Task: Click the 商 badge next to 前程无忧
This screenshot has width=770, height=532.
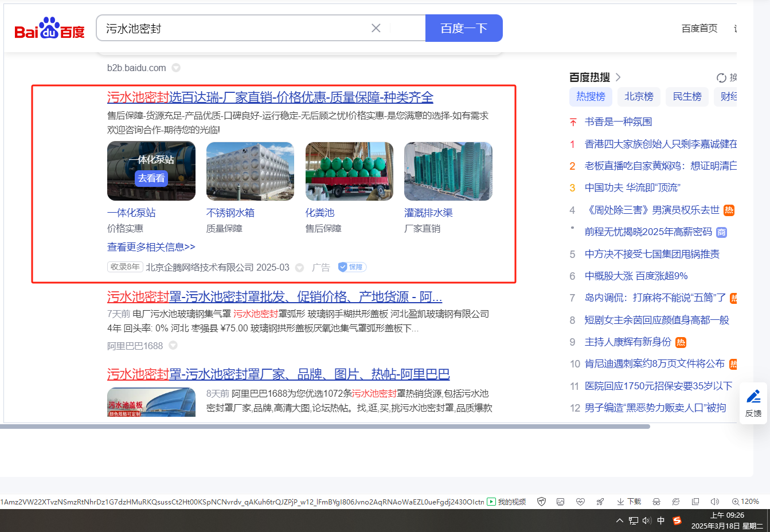Action: (721, 232)
